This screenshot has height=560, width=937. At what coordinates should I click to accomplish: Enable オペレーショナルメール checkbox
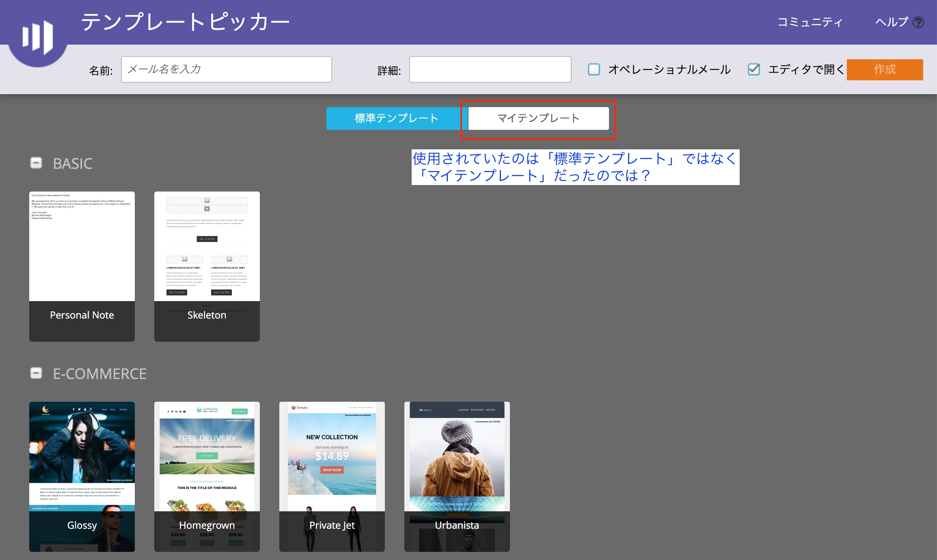click(594, 69)
